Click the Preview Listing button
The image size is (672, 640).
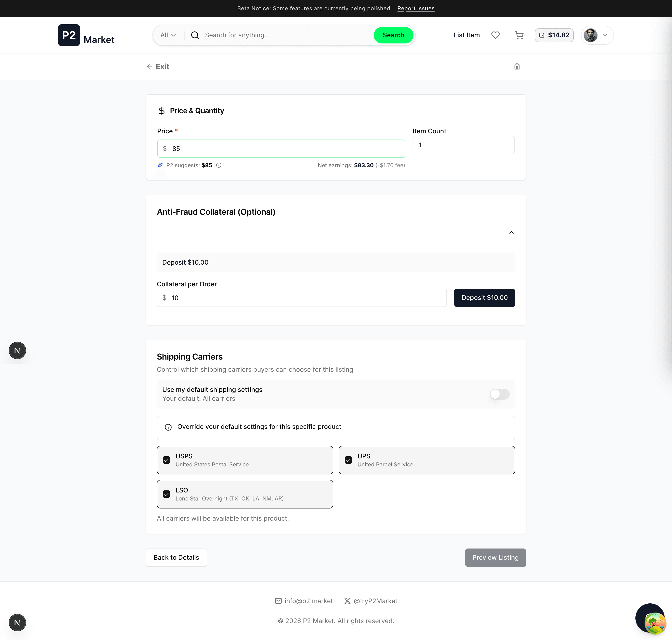pos(495,557)
